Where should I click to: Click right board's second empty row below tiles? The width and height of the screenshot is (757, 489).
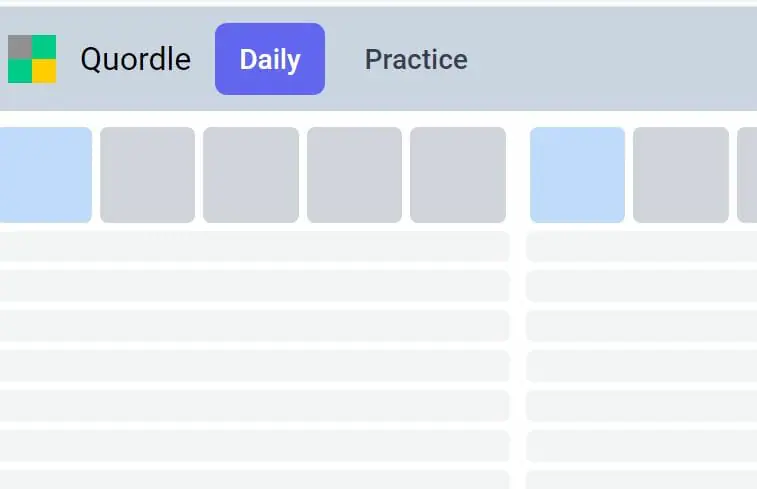(642, 286)
